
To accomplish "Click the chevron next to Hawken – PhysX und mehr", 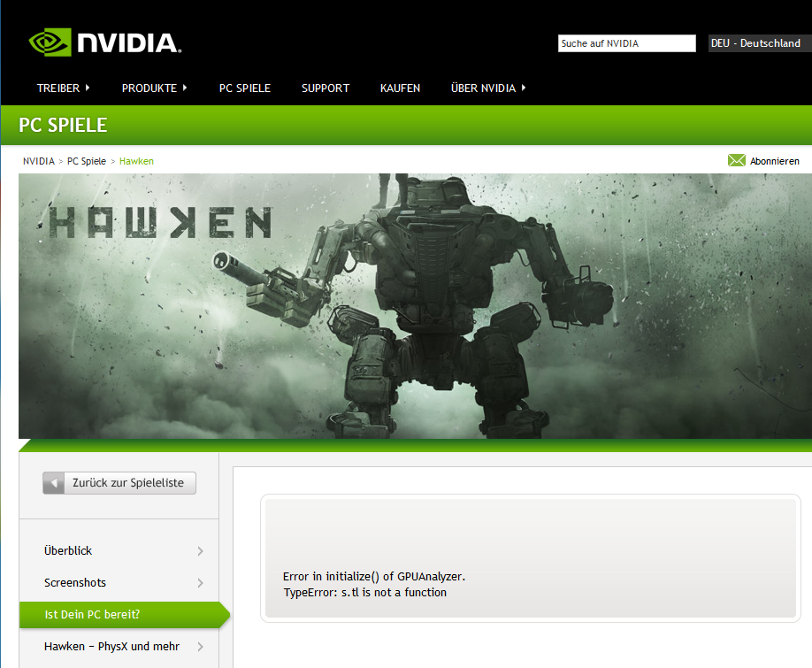I will pos(201,647).
